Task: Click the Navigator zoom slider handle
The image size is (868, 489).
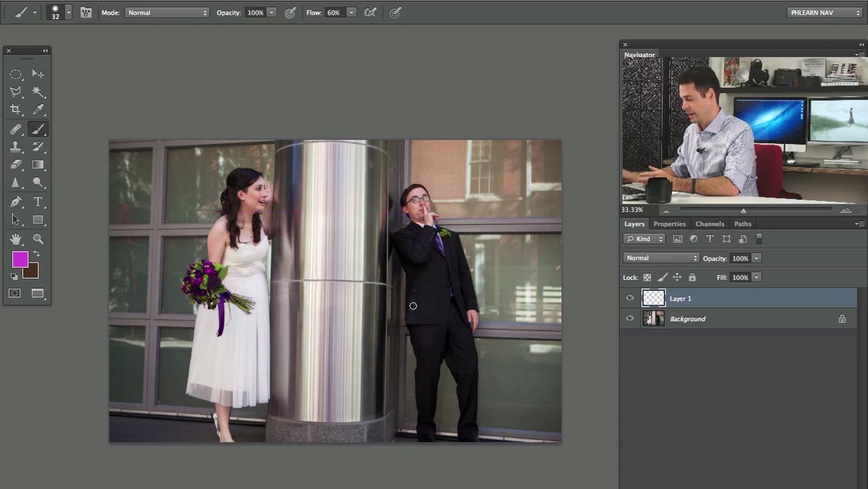Action: [x=743, y=211]
